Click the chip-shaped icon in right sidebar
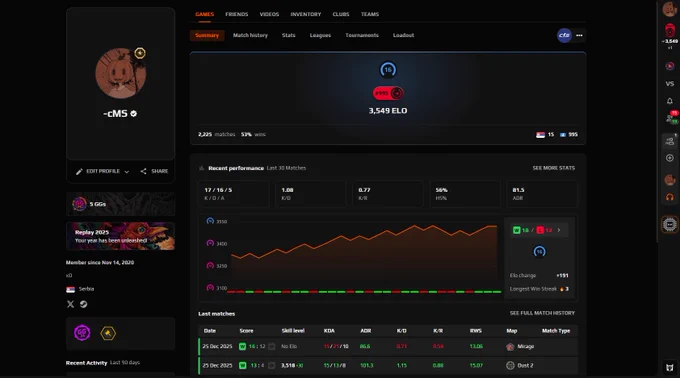This screenshot has width=680, height=378. (x=670, y=225)
